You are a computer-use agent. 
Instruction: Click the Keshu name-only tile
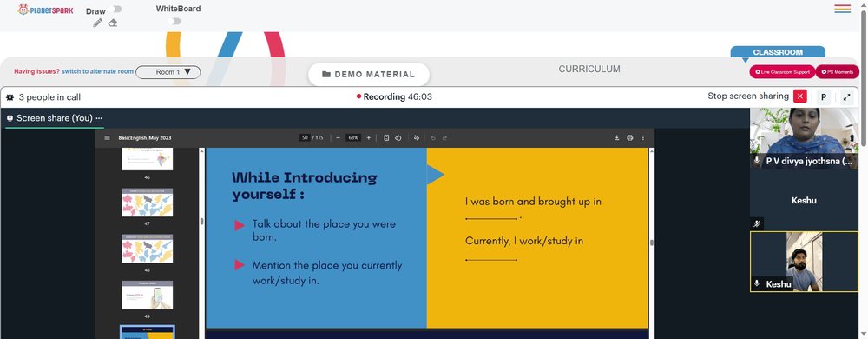pyautogui.click(x=804, y=200)
